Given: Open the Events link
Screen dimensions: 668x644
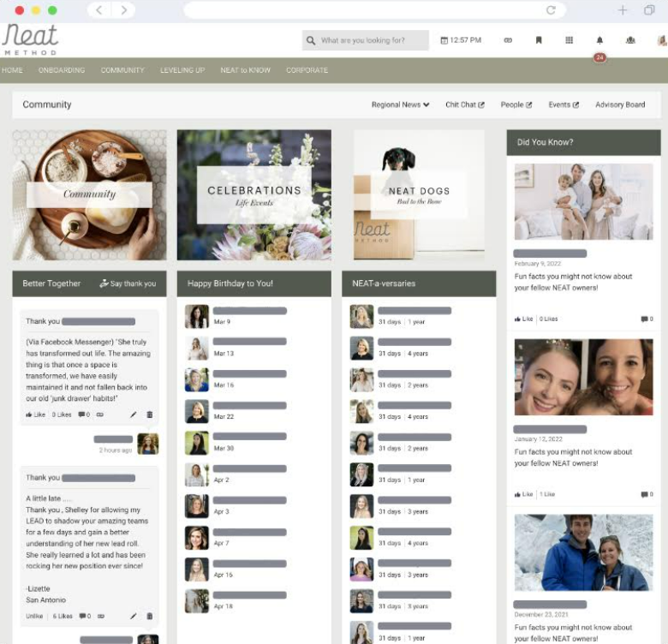Looking at the screenshot, I should [564, 104].
